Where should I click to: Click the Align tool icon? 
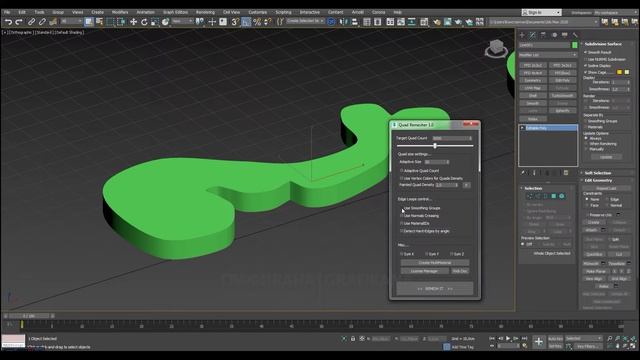(x=354, y=22)
